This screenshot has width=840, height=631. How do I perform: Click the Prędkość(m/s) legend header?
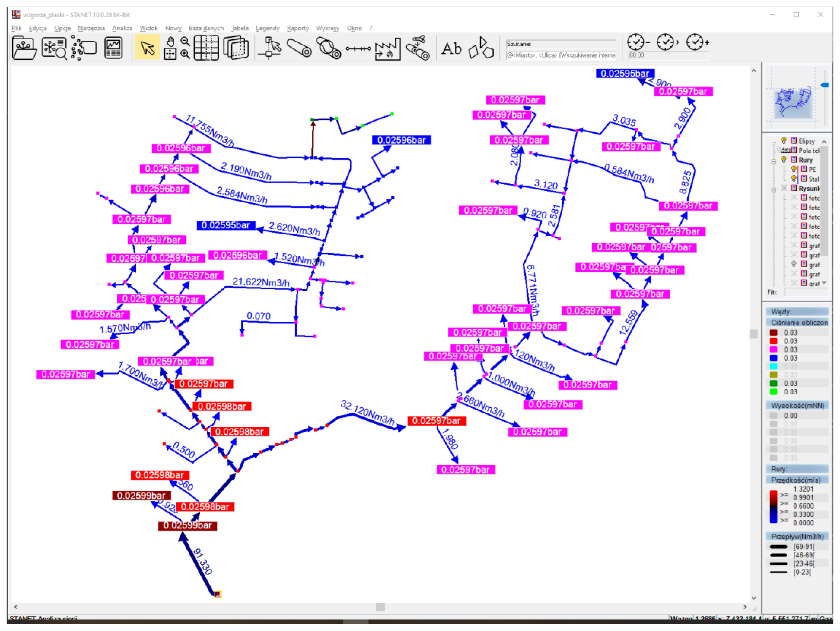click(x=796, y=480)
